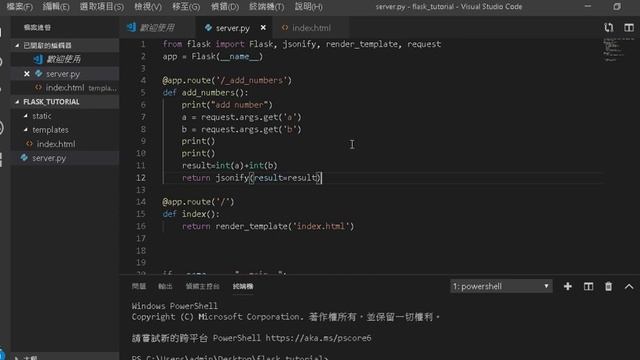Open the Output panel tab (輸出)
Viewport: 640px width, 360px height.
pos(165,286)
